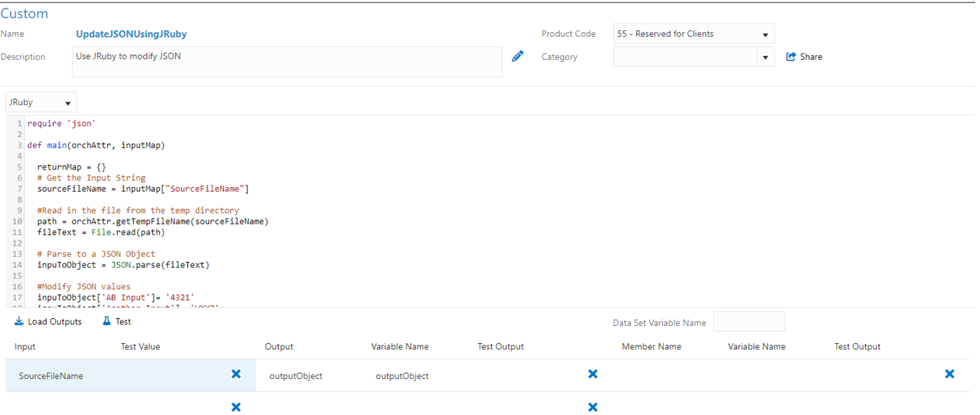Image resolution: width=980 pixels, height=415 pixels.
Task: Click the Test flask icon
Action: tap(107, 321)
